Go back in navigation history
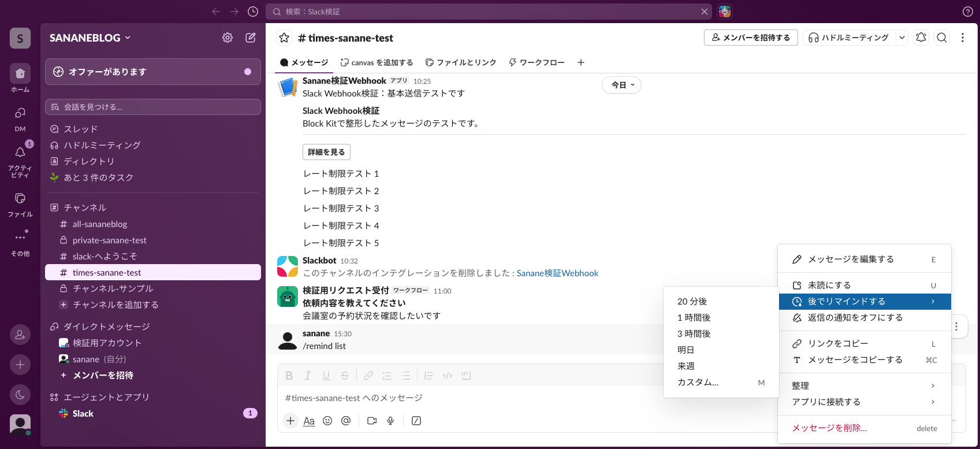This screenshot has width=980, height=449. [x=216, y=12]
